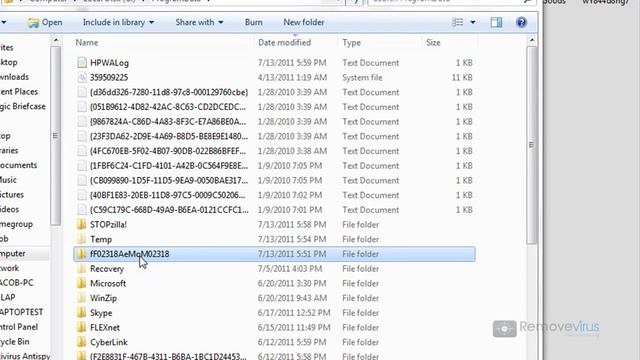Click the 7/5/2011 4:03 PM date cell

[290, 269]
